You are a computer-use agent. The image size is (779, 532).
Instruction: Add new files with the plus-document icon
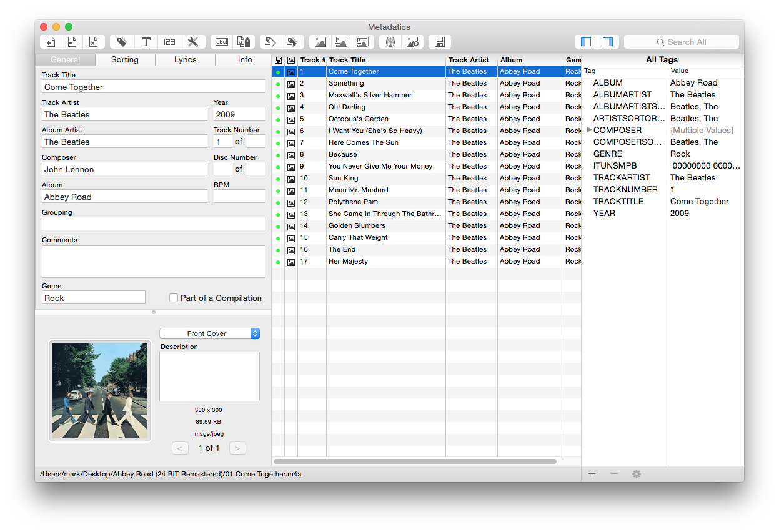[51, 42]
